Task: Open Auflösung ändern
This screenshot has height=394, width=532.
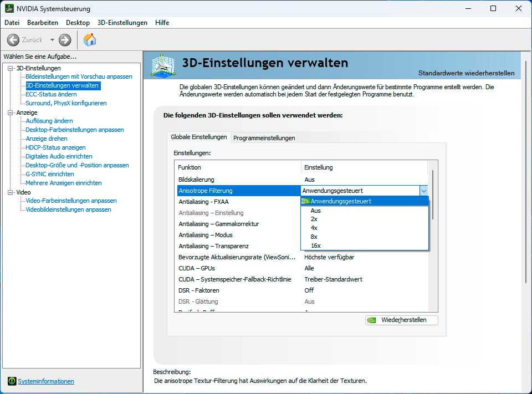Action: point(49,121)
